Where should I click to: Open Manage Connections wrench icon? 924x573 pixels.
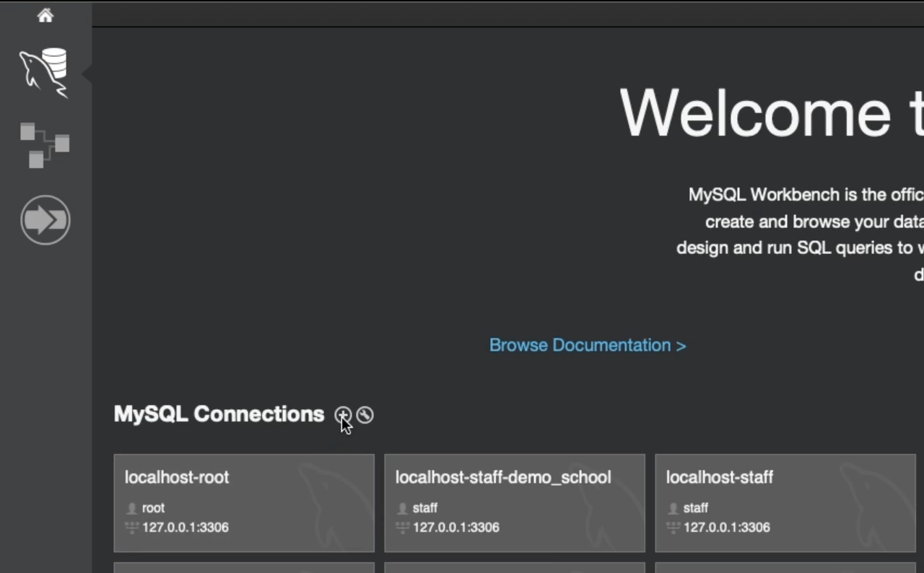[365, 415]
